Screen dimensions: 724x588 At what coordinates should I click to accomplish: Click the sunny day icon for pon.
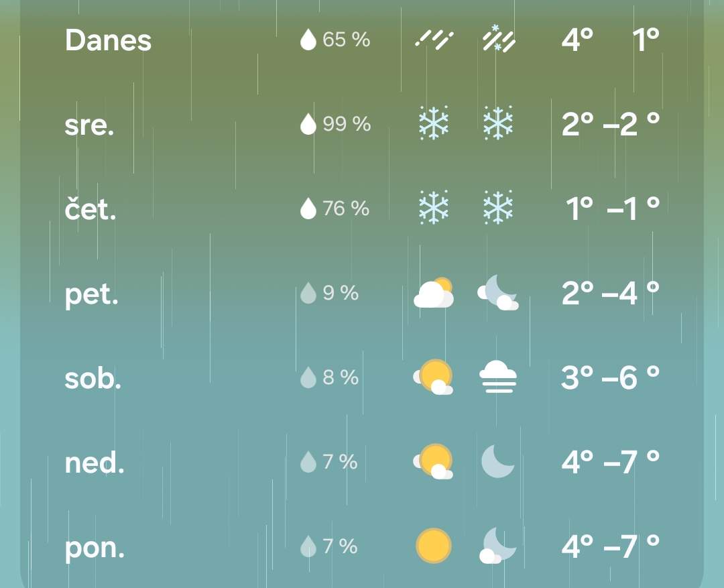tap(433, 546)
